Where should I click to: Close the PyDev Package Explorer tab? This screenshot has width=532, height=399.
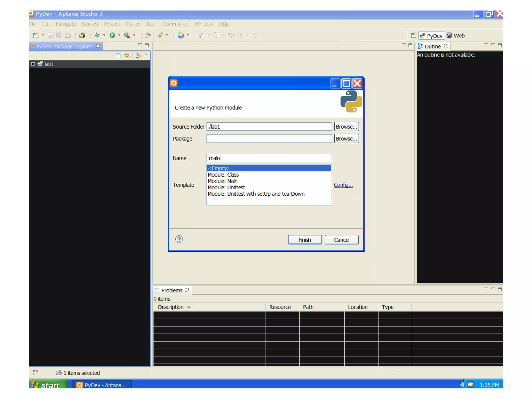(98, 46)
